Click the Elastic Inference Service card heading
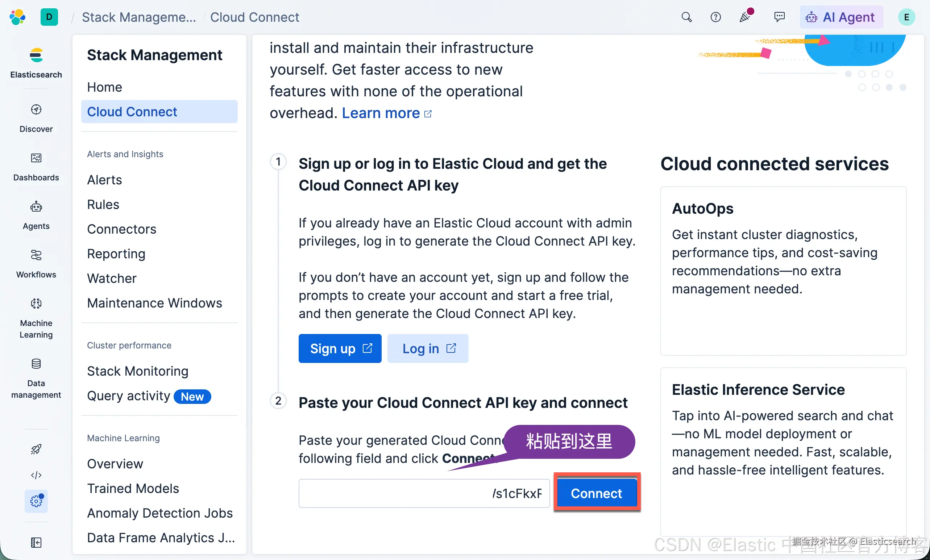 tap(758, 389)
